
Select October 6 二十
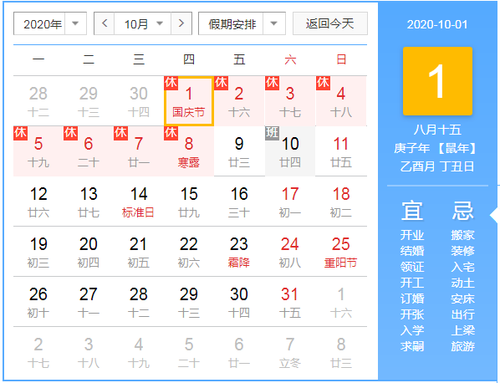click(88, 151)
